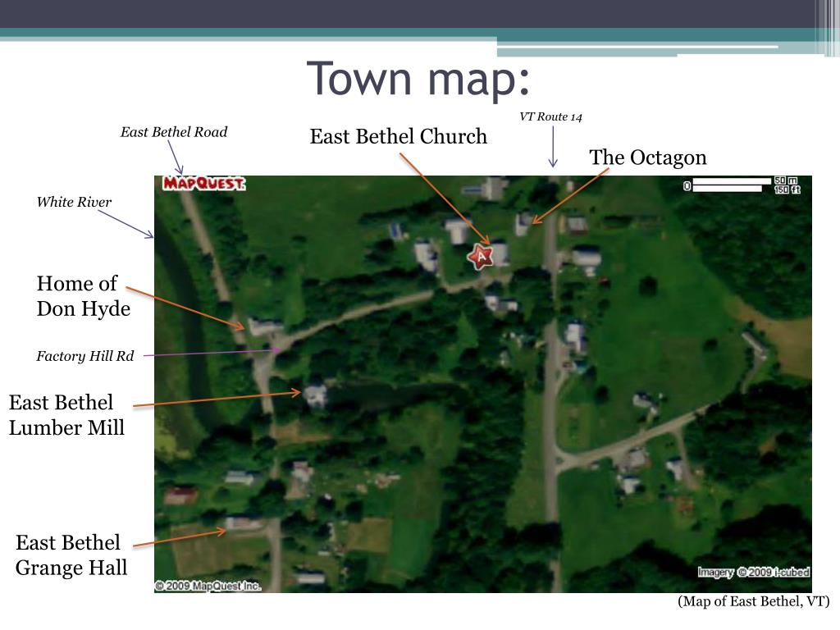840x630 pixels.
Task: Select the purple arrow marking Factory Hill Rd
Action: pyautogui.click(x=215, y=353)
